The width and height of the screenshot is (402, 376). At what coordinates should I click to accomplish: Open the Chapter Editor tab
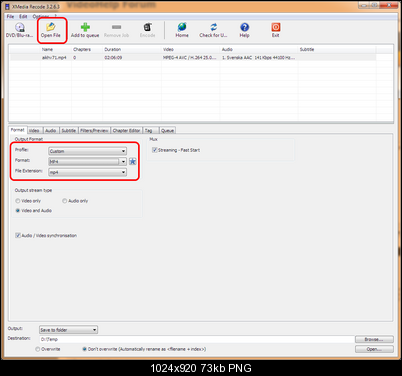click(126, 130)
